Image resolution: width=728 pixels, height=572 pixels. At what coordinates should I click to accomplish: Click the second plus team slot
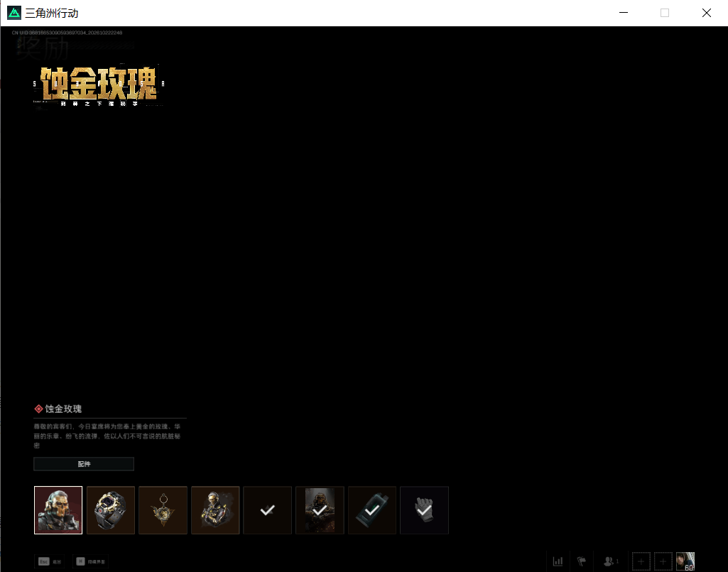click(x=663, y=561)
